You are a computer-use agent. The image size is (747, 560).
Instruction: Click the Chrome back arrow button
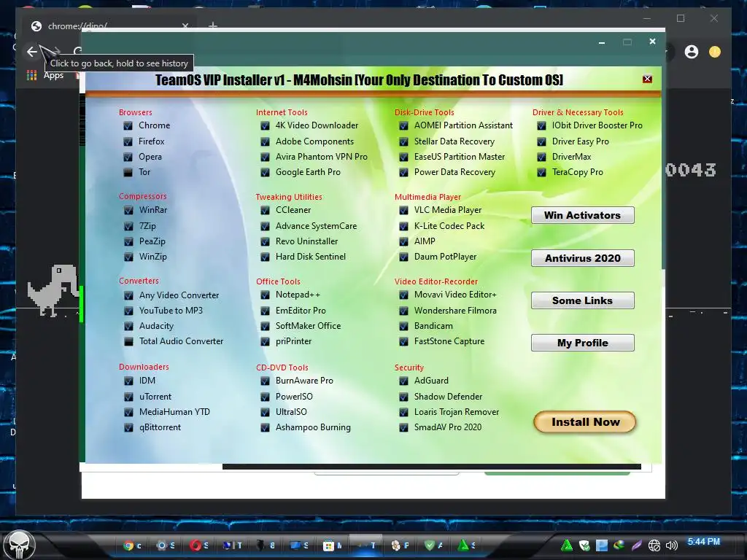tap(32, 52)
